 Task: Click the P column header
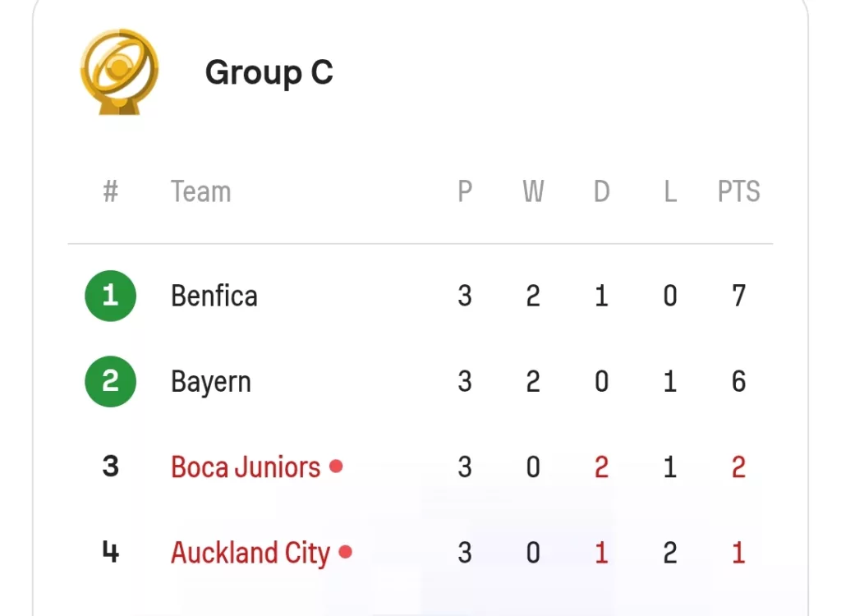465,191
